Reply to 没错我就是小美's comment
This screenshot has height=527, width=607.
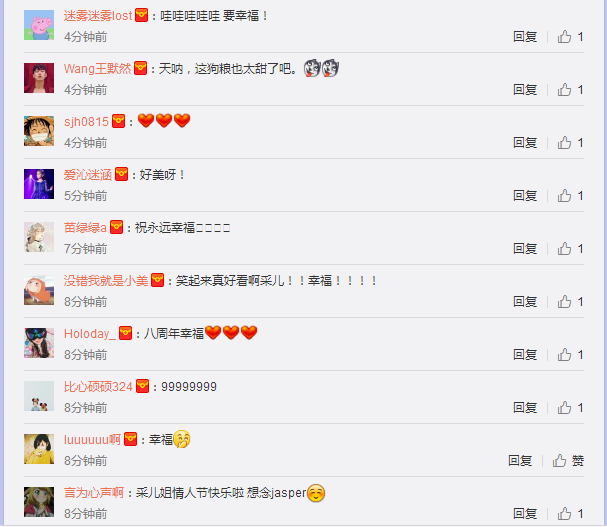click(525, 302)
